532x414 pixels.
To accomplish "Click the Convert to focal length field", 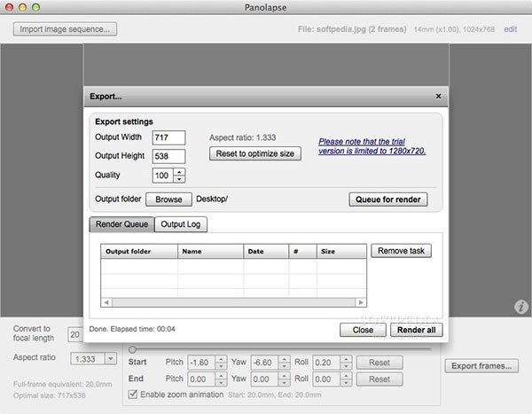I will click(x=75, y=334).
